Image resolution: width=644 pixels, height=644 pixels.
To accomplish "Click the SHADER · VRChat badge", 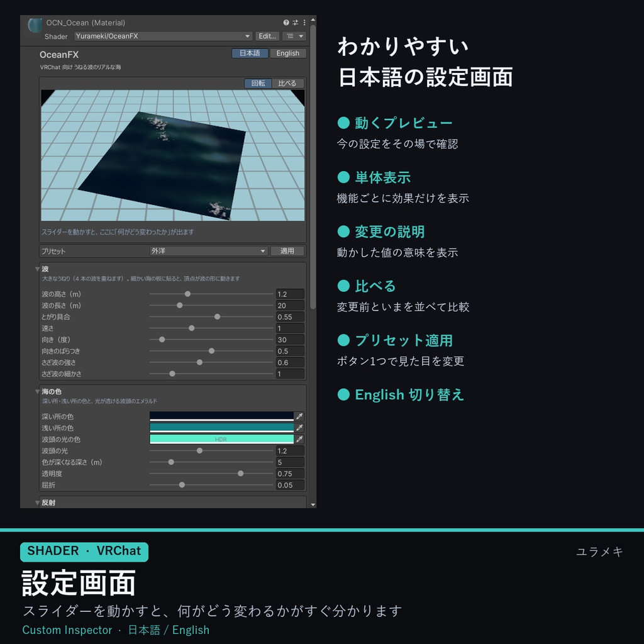I will point(84,551).
